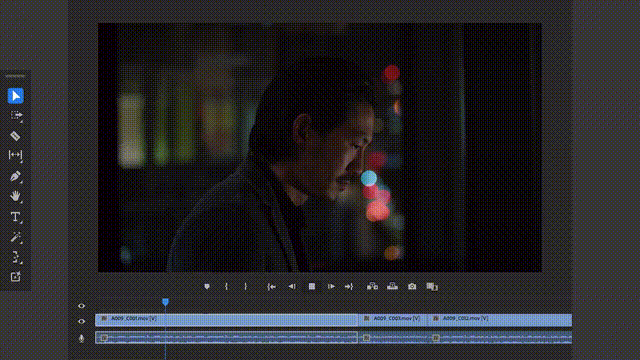
Task: Click the blue playhead marker
Action: [x=165, y=302]
